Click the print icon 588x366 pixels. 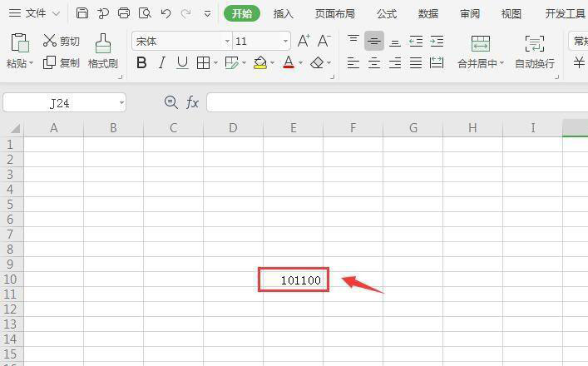point(124,13)
